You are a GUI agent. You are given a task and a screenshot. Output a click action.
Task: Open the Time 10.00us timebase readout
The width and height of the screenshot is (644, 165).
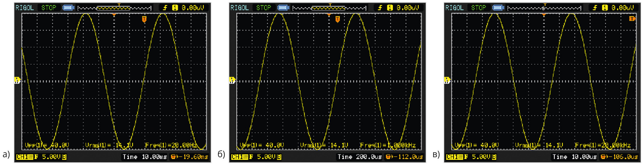(574, 157)
